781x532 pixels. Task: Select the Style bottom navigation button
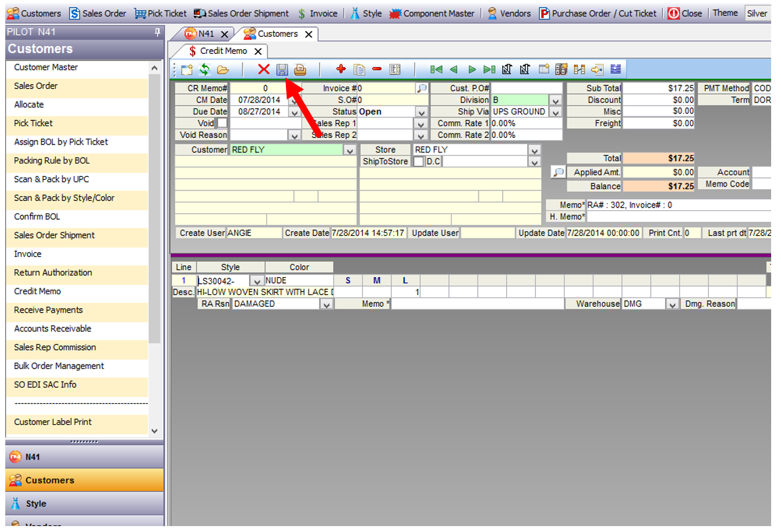tap(85, 504)
